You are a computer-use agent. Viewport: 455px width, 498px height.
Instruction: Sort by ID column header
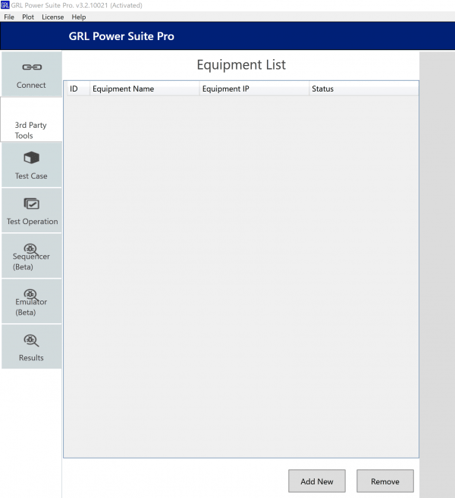point(78,89)
